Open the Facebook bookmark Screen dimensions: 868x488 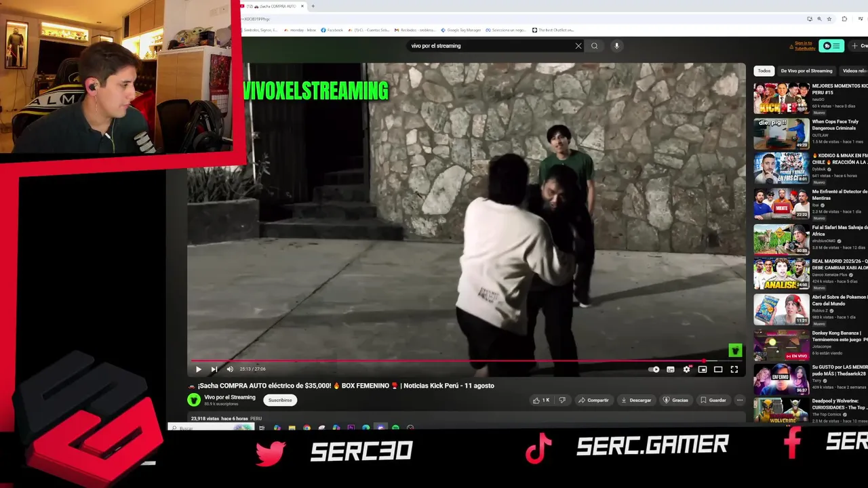pos(332,30)
